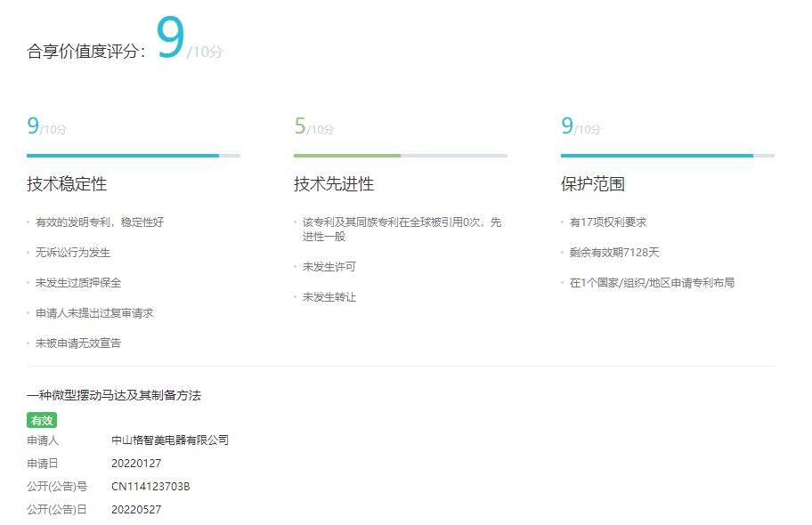
Task: Click the green 有效 status badge
Action: pyautogui.click(x=42, y=420)
